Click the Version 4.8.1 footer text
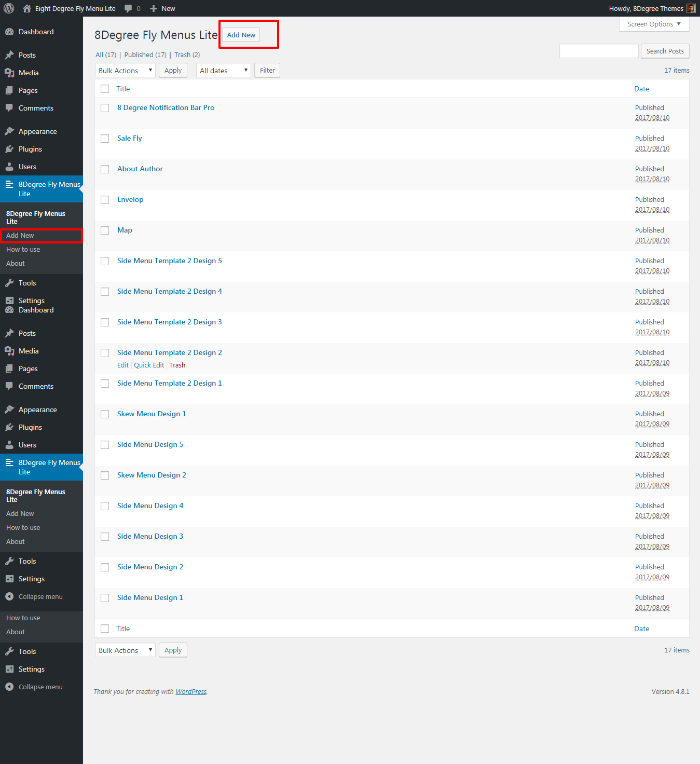 coord(670,691)
